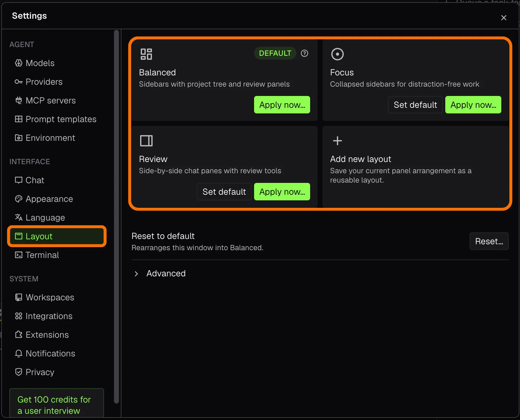This screenshot has width=520, height=420.
Task: Click the Chat bubble icon
Action: tap(19, 180)
